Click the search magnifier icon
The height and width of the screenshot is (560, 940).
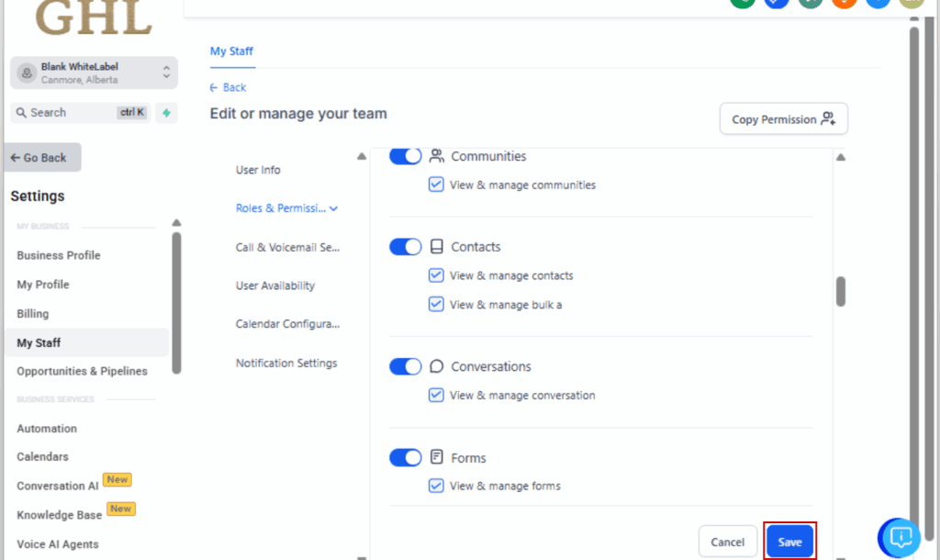pyautogui.click(x=21, y=113)
